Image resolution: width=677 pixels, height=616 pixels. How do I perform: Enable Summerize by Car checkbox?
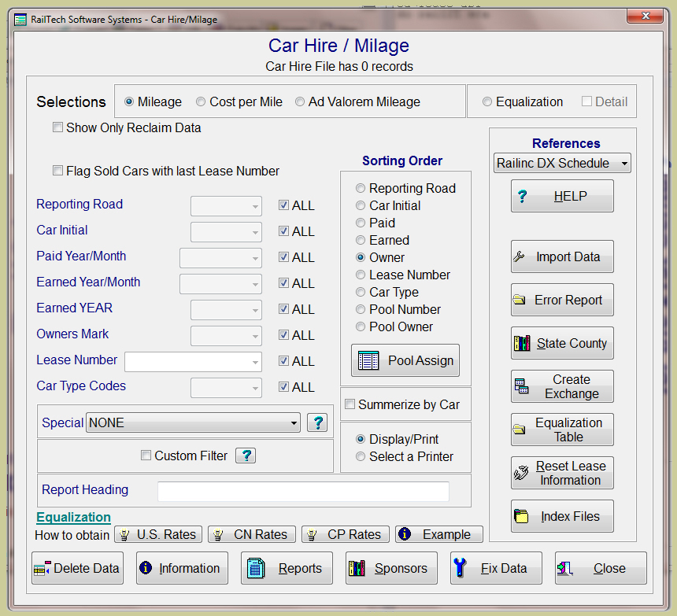click(x=350, y=404)
